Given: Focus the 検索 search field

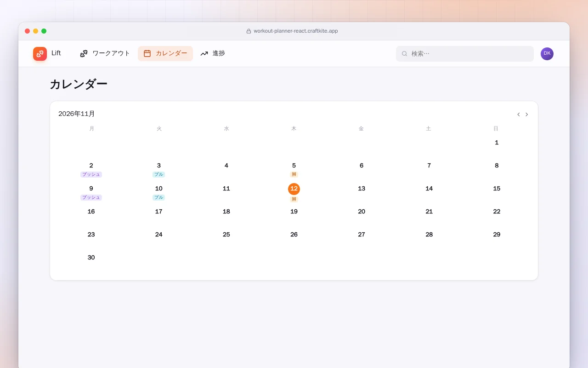Looking at the screenshot, I should pyautogui.click(x=465, y=54).
